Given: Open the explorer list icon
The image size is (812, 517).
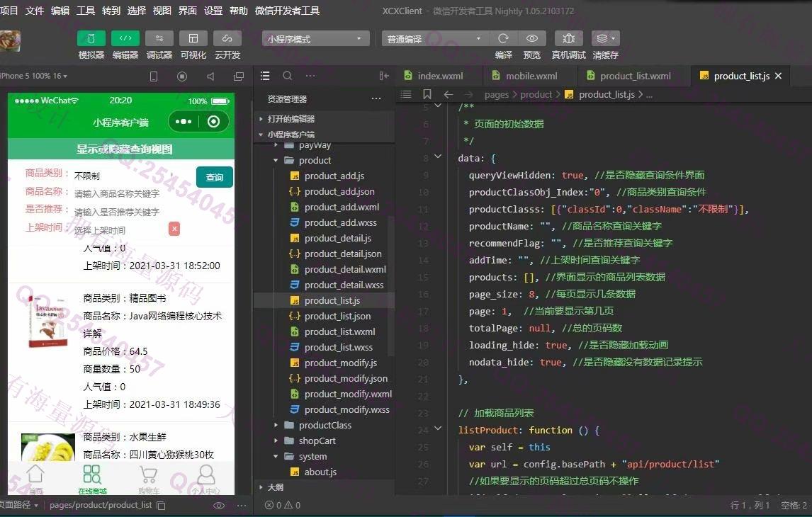Looking at the screenshot, I should [265, 76].
